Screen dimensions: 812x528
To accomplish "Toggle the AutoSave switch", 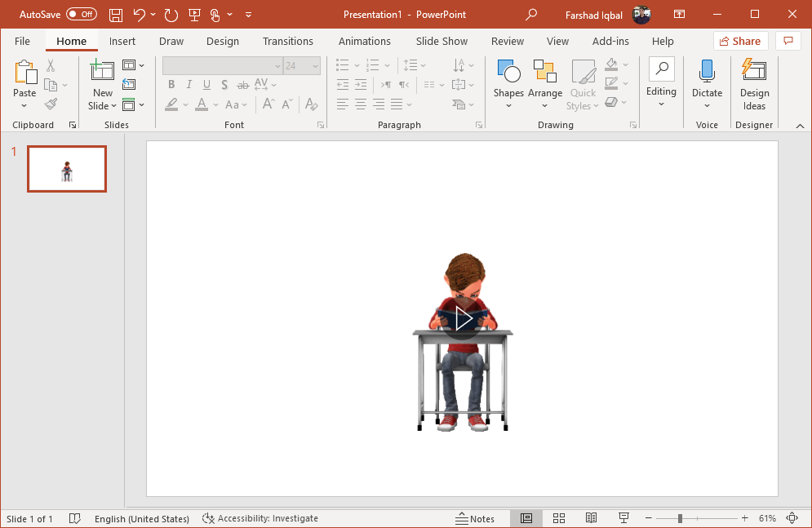I will pyautogui.click(x=81, y=15).
